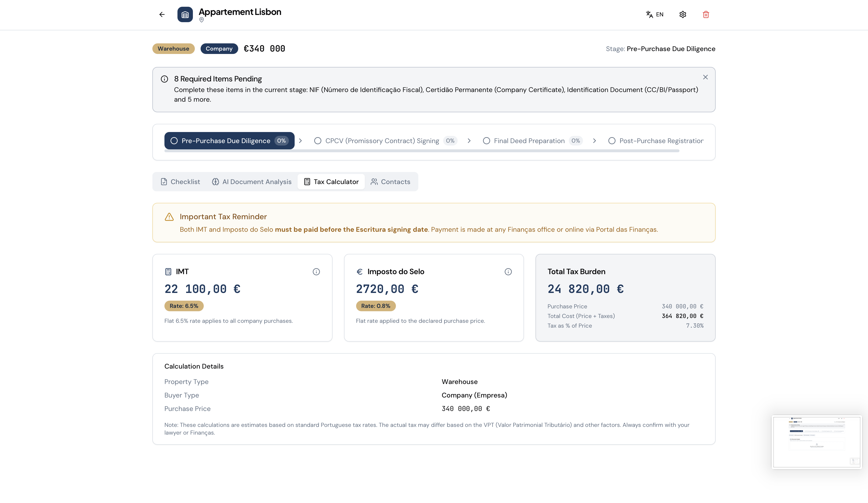
Task: Click Company (Empresa) buyer type value
Action: [x=474, y=395]
